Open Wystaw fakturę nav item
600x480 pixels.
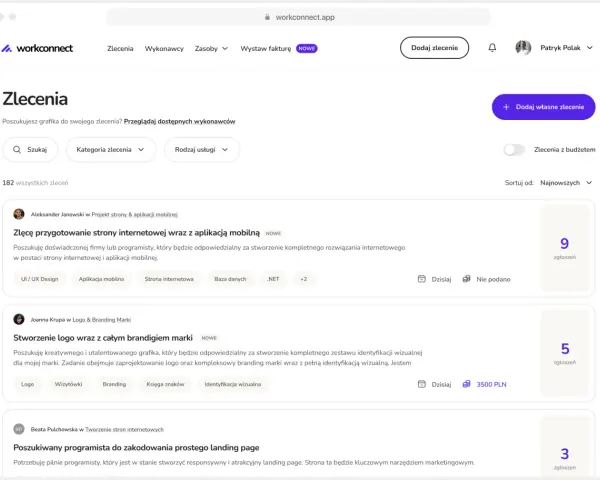266,49
